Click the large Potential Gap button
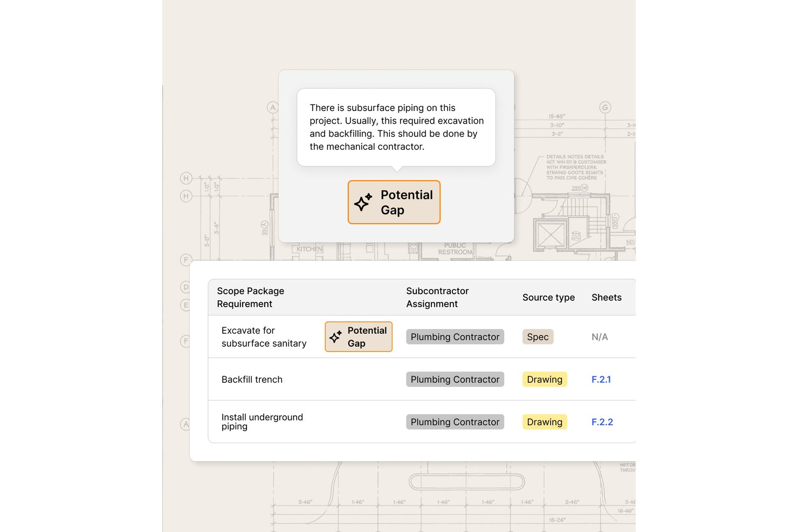 pos(394,202)
